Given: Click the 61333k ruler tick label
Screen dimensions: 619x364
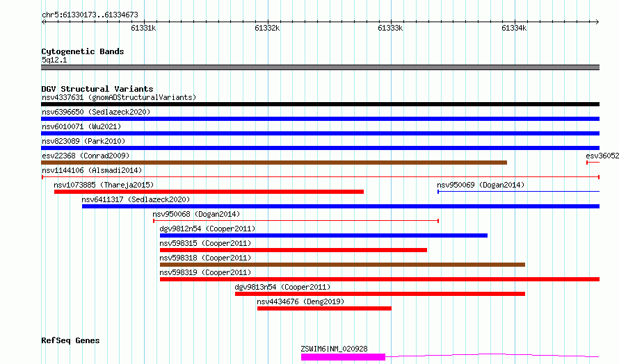Looking at the screenshot, I should click(x=390, y=28).
